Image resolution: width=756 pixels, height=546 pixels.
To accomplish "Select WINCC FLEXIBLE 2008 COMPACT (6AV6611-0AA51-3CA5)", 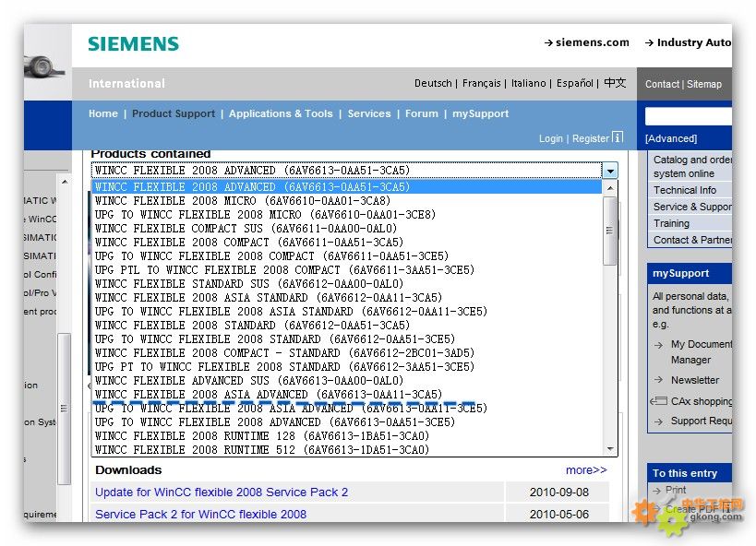I will coord(347,243).
